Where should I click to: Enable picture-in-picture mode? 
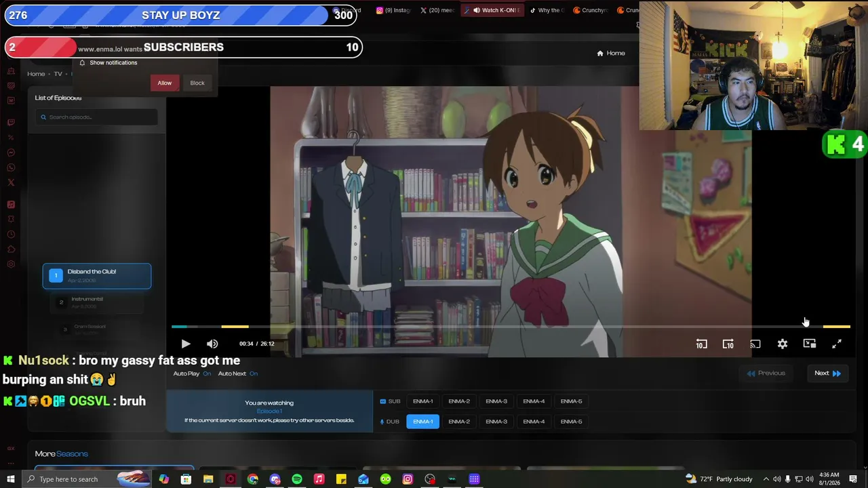point(810,344)
